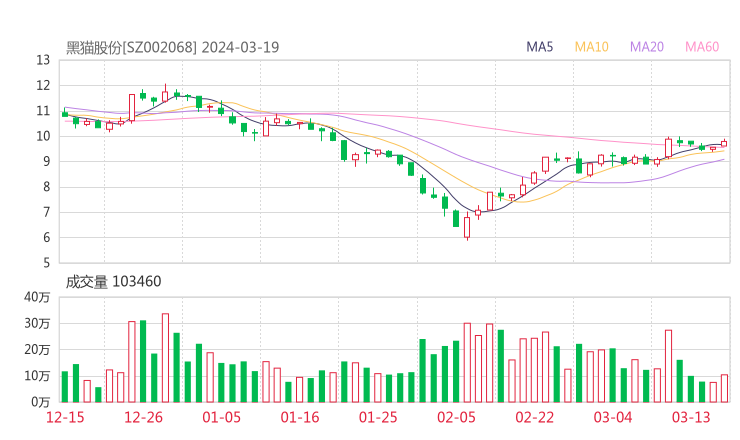Click the price axis value 5
The width and height of the screenshot is (740, 440).
(x=46, y=263)
